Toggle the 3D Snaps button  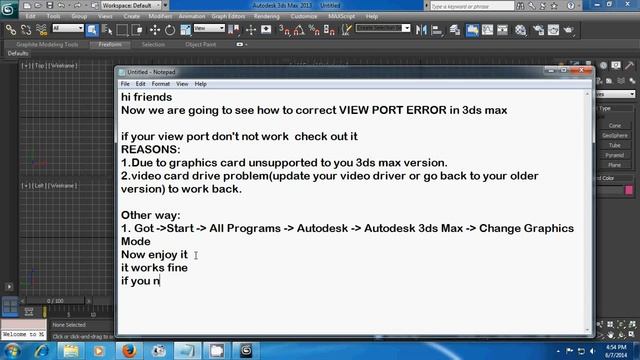coord(284,30)
